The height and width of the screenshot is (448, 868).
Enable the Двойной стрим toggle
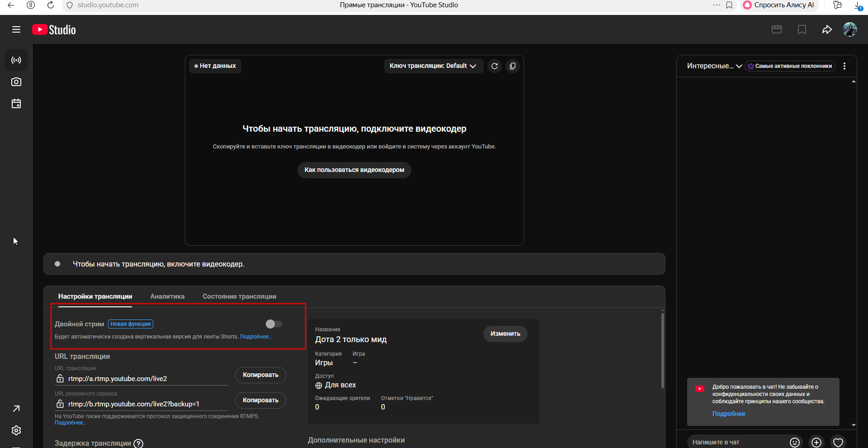click(274, 324)
